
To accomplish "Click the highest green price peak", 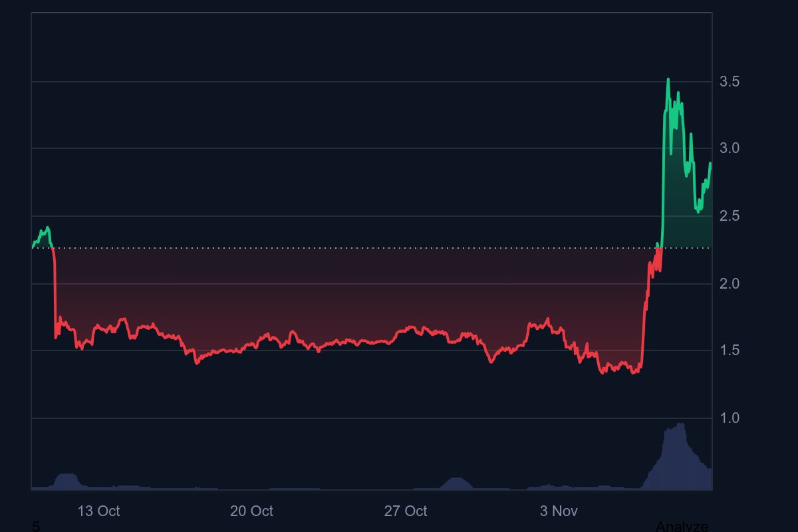I will point(668,80).
